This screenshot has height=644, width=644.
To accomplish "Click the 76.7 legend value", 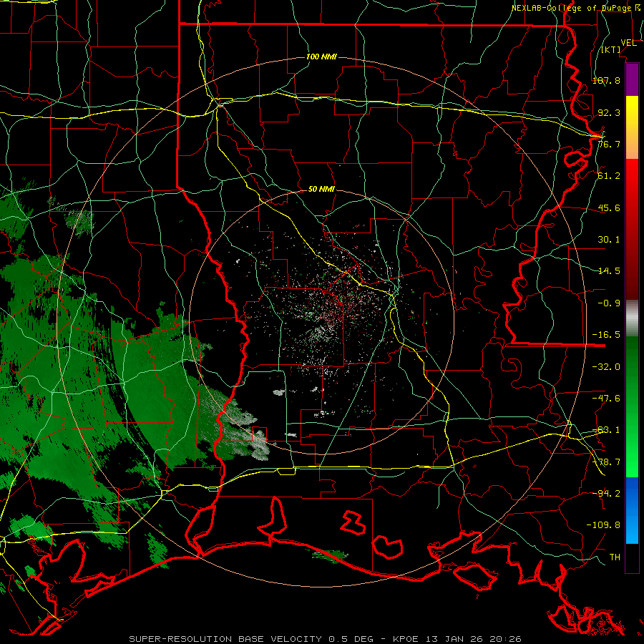I will click(x=609, y=144).
